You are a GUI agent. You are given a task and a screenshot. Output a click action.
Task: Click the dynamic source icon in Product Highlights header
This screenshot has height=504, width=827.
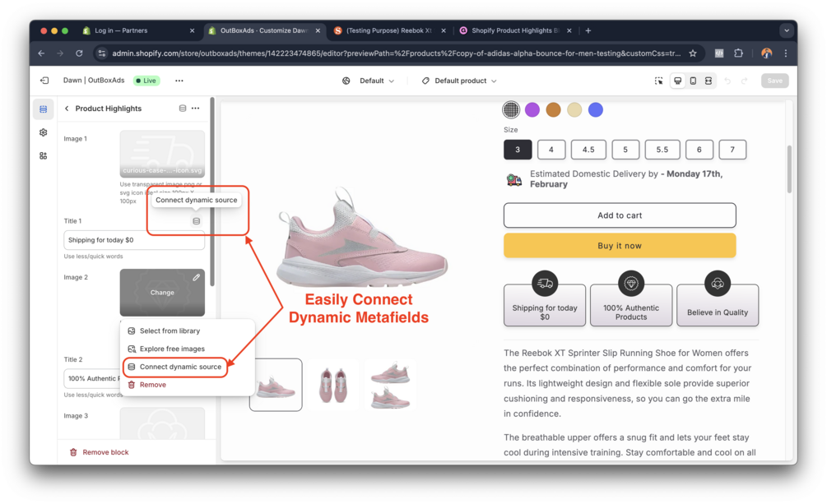point(183,108)
